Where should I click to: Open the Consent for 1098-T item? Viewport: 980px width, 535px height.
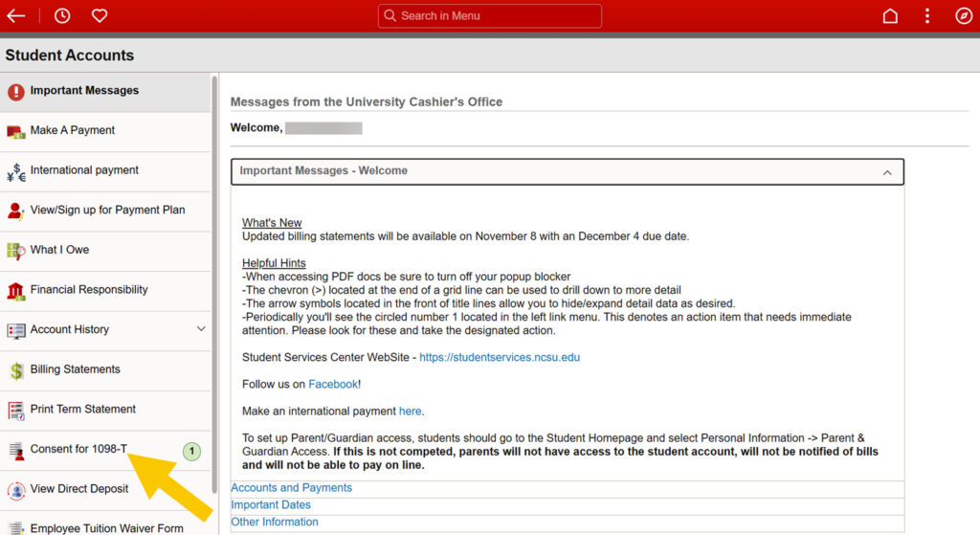tap(105, 450)
